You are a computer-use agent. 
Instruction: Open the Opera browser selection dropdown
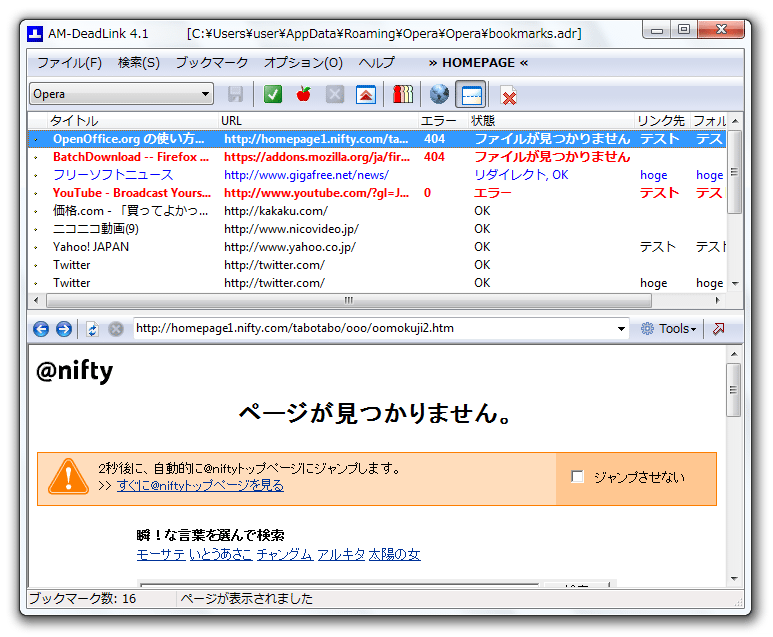point(205,94)
